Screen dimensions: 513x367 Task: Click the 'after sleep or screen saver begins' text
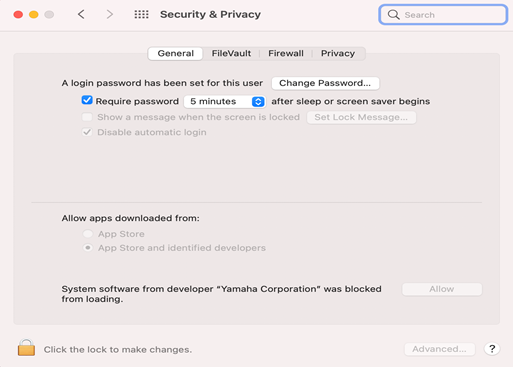pos(351,101)
